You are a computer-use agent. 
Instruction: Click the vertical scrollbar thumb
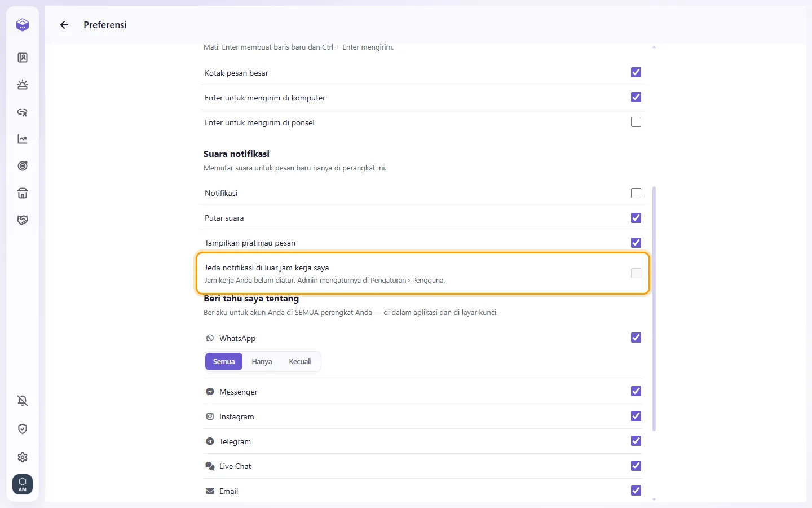[x=654, y=309]
